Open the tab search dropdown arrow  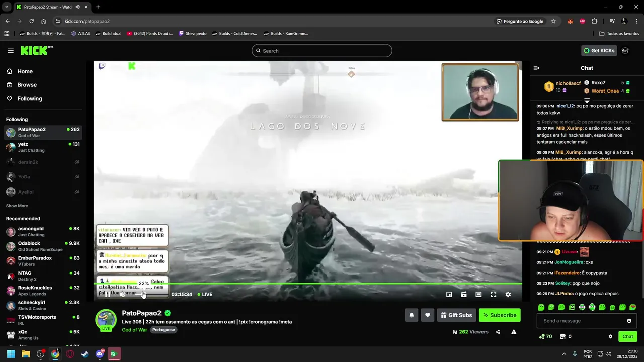click(x=7, y=7)
